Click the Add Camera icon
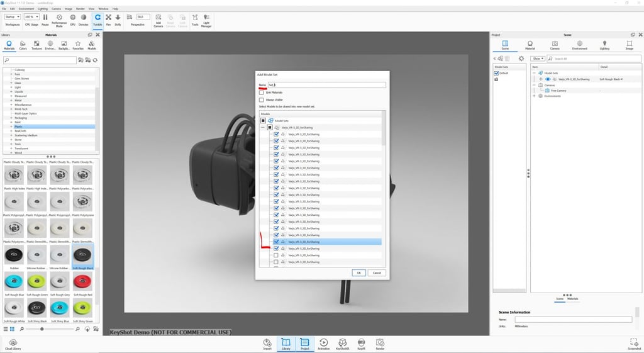 pyautogui.click(x=158, y=18)
